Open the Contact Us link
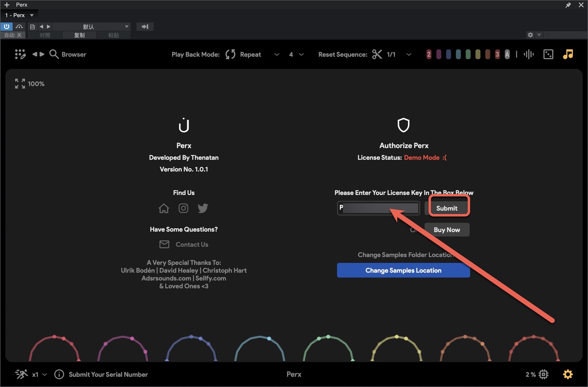Viewport: 588px width, 387px height. click(x=192, y=244)
